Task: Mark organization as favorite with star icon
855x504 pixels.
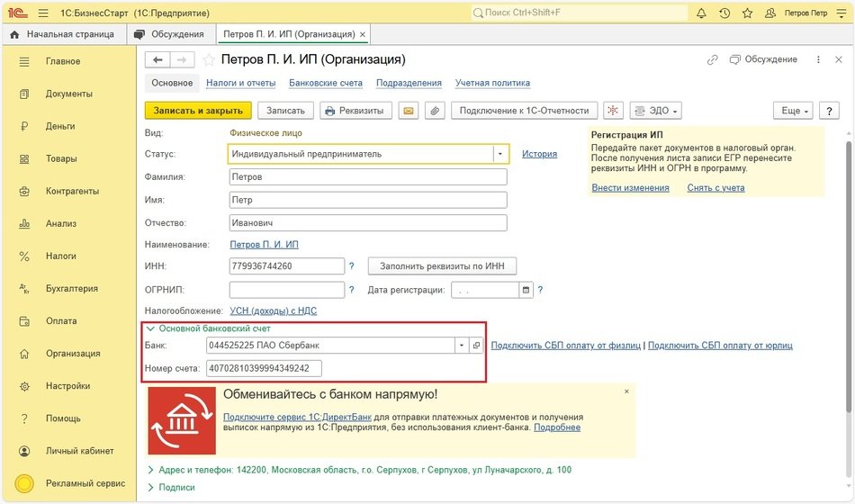Action: [209, 60]
